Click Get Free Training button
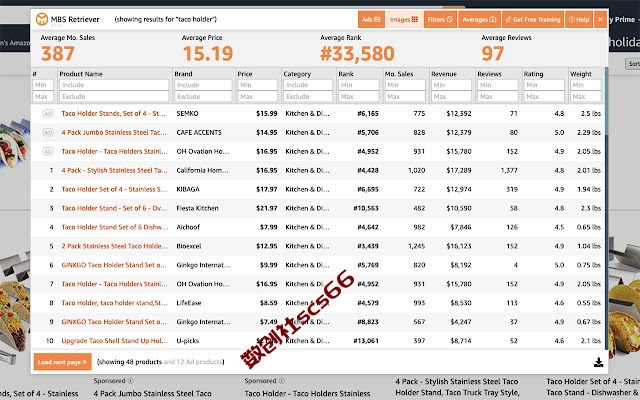The image size is (640, 400). coord(533,19)
